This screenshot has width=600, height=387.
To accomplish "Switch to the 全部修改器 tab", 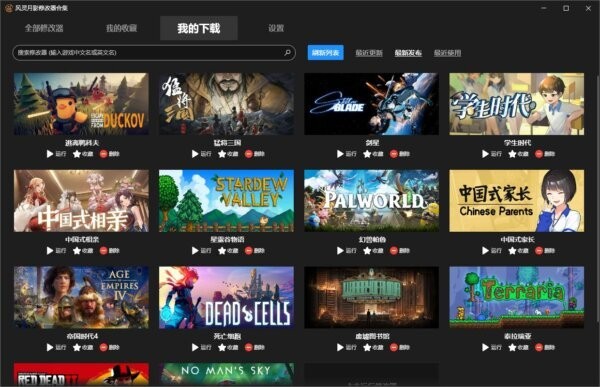I will coord(44,28).
